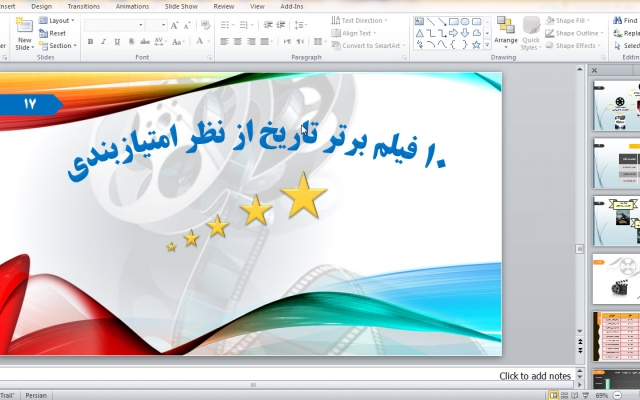Open the font name combo box
The height and width of the screenshot is (400, 640).
click(x=114, y=25)
